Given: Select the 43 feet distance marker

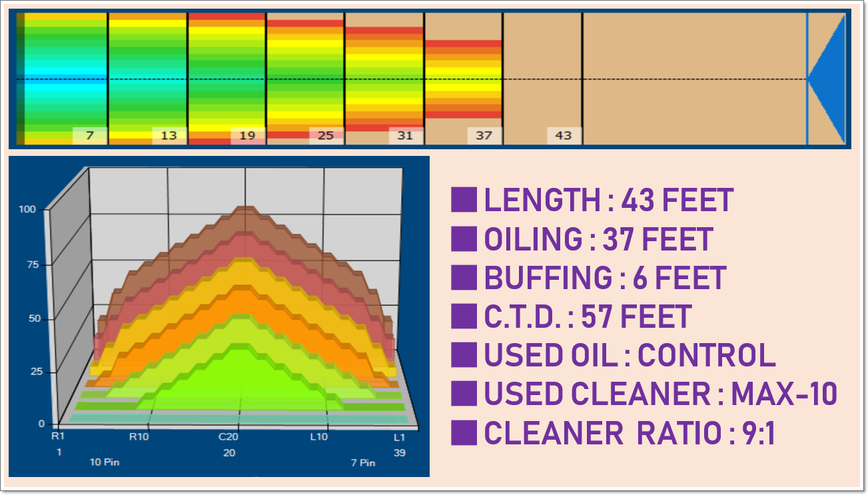Looking at the screenshot, I should click(x=564, y=135).
